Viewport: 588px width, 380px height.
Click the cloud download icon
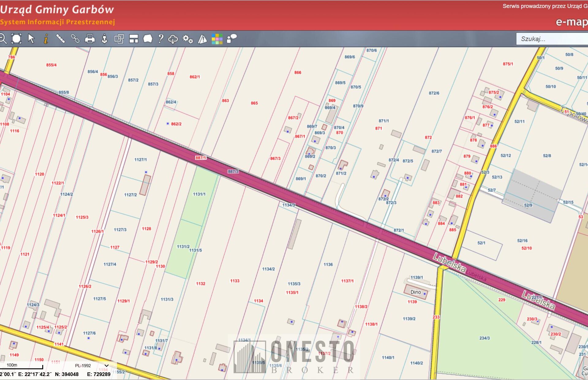173,39
